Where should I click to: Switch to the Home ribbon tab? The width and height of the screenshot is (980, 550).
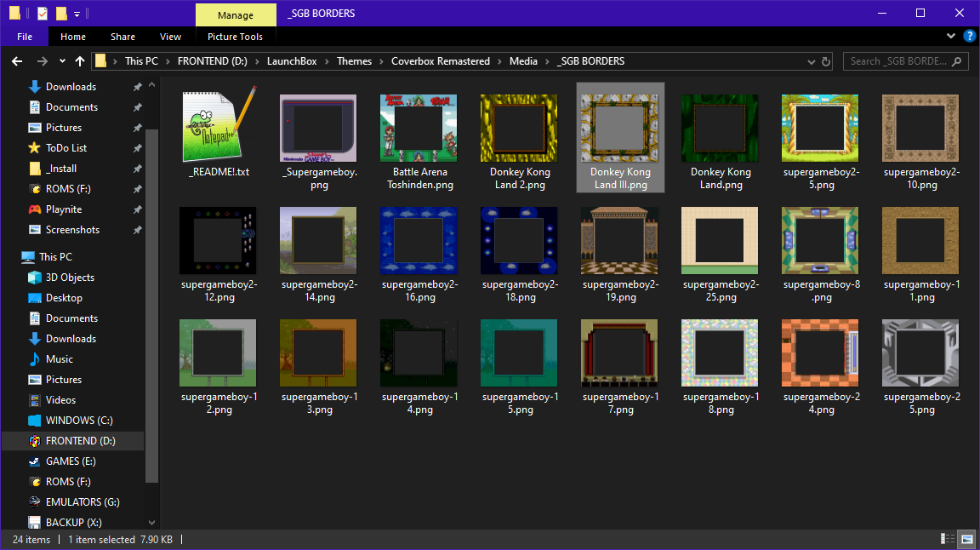73,37
